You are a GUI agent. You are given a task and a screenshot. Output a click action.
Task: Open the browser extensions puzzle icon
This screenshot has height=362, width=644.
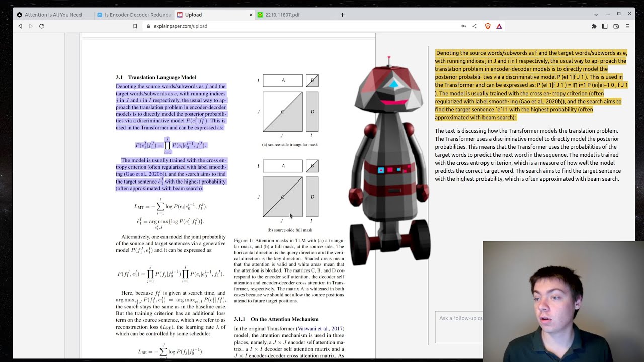(594, 26)
